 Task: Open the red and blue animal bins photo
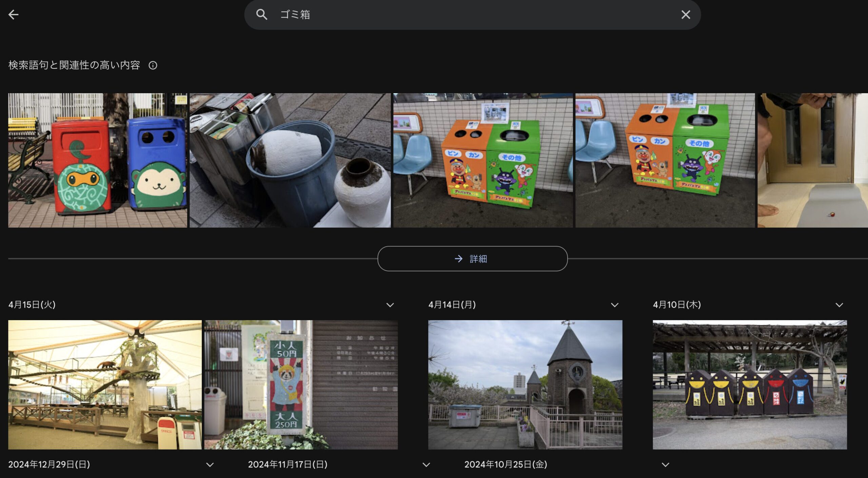(x=98, y=160)
